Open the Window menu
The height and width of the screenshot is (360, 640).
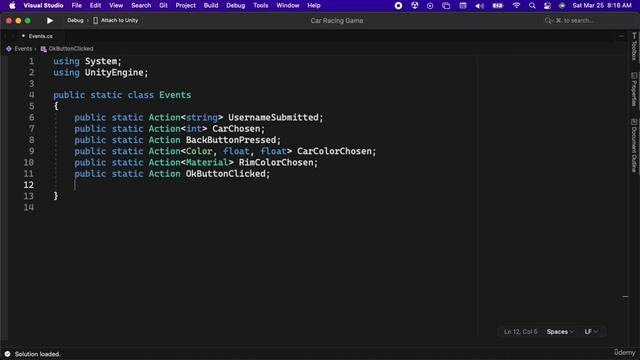click(287, 5)
